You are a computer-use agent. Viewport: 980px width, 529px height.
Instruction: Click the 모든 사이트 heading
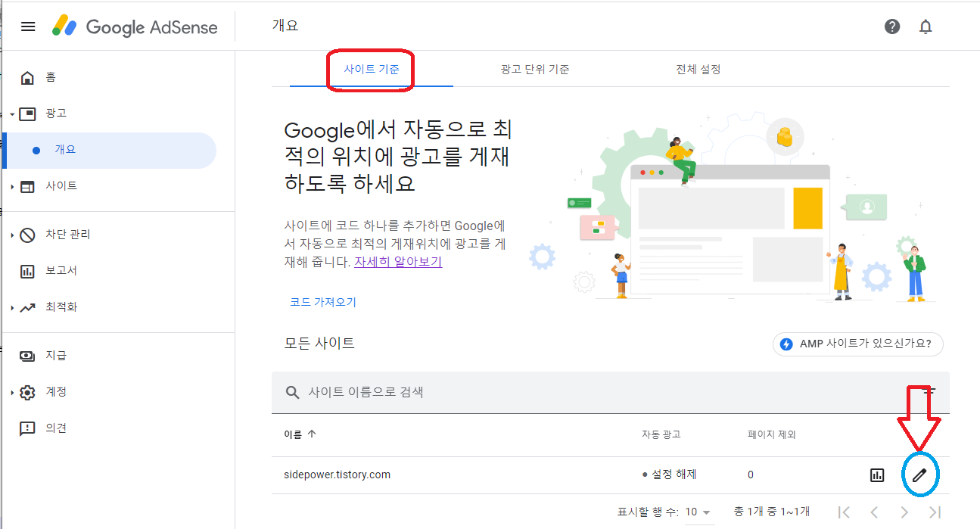tap(319, 343)
